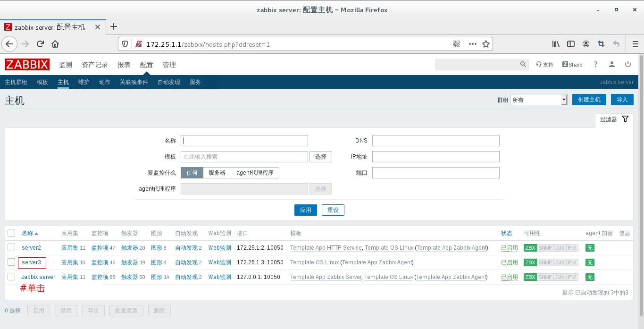Sort hosts by 名称 column
Viewport: 644px width, 329px height.
tap(30, 233)
